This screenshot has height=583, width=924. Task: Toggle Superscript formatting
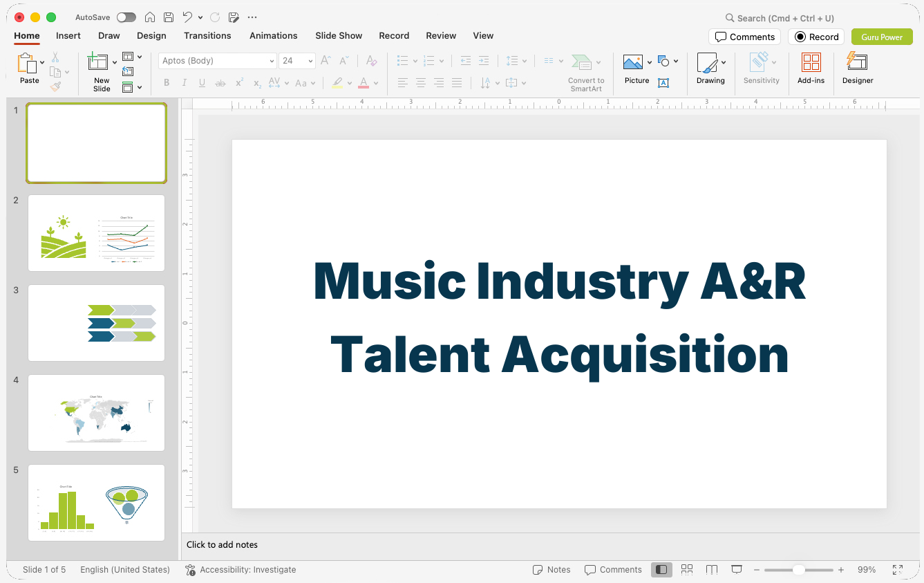239,83
